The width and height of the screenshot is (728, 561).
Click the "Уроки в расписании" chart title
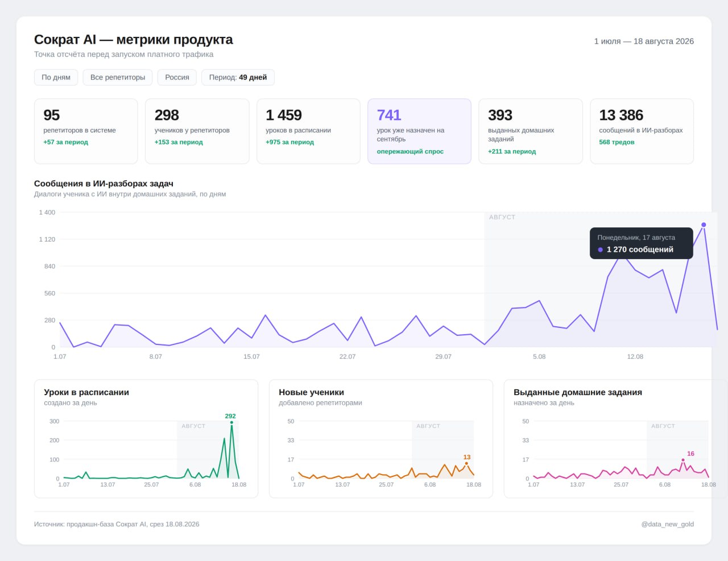click(86, 392)
